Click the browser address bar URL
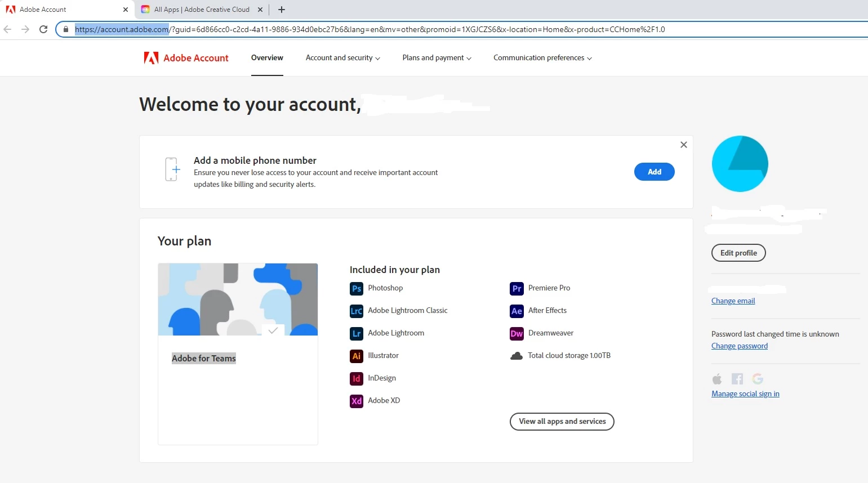 click(x=370, y=29)
